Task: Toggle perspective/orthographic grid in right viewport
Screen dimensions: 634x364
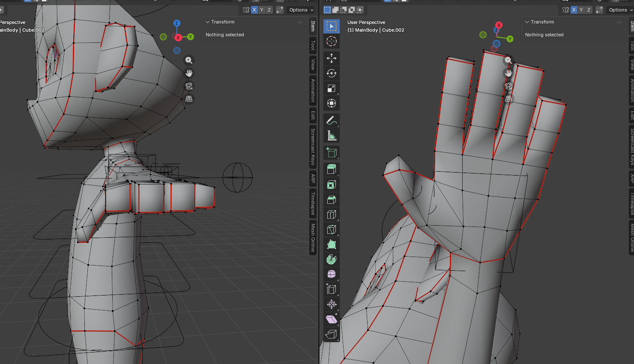Action: pyautogui.click(x=508, y=99)
